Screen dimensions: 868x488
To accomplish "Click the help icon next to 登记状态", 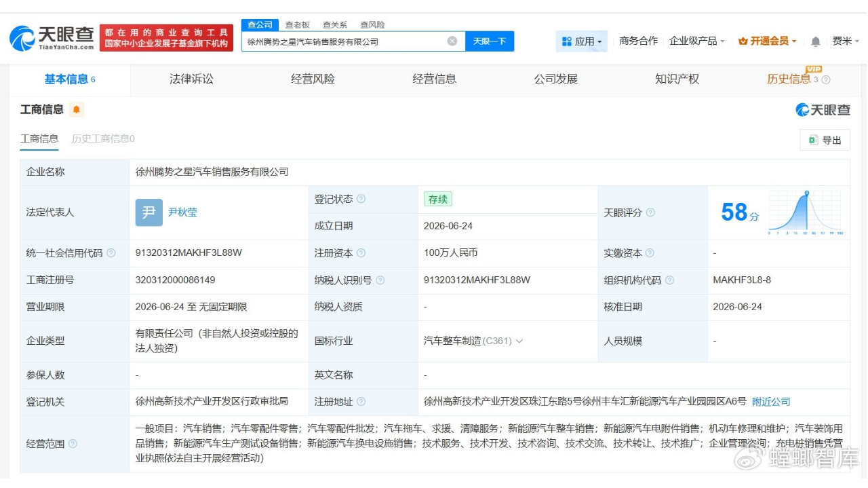I will [x=361, y=199].
